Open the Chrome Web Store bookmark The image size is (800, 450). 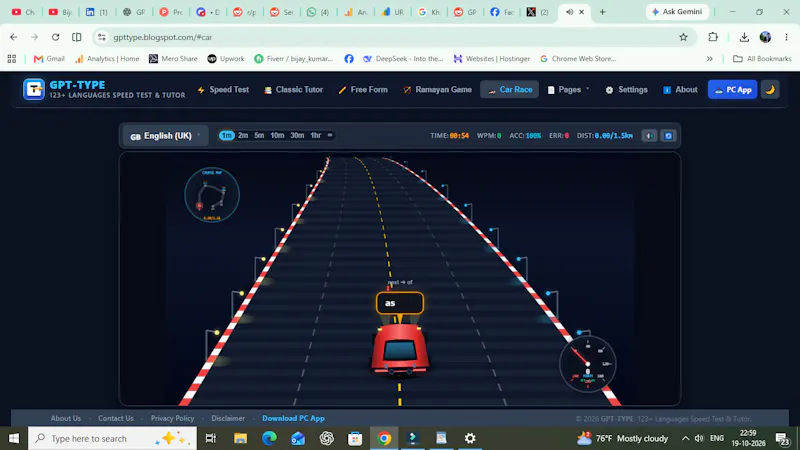578,59
